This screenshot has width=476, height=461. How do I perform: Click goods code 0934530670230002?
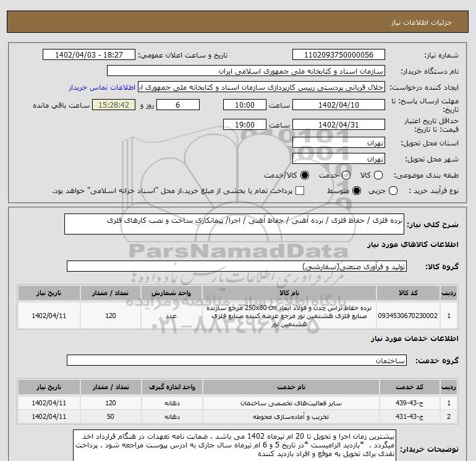tap(408, 316)
